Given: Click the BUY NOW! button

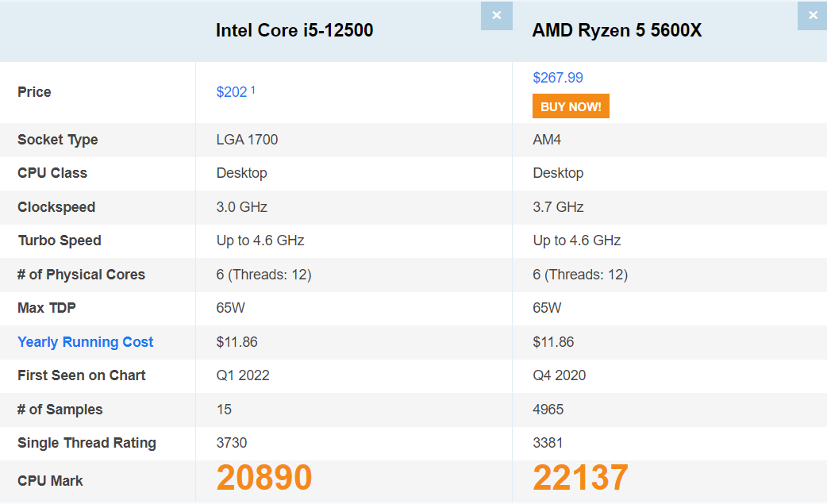Looking at the screenshot, I should [x=571, y=106].
